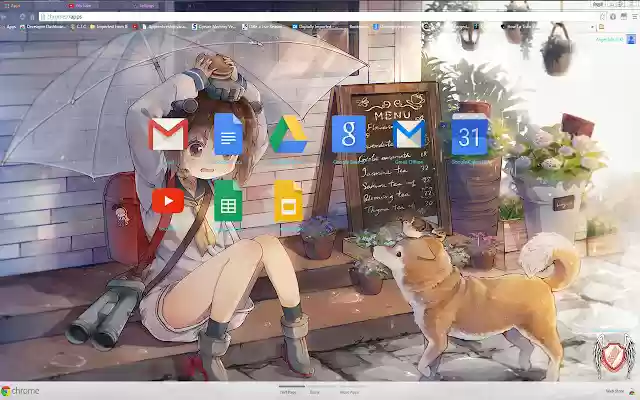Expand the bookmarks overflow arrow
Viewport: 640px width, 400px height.
(x=592, y=27)
